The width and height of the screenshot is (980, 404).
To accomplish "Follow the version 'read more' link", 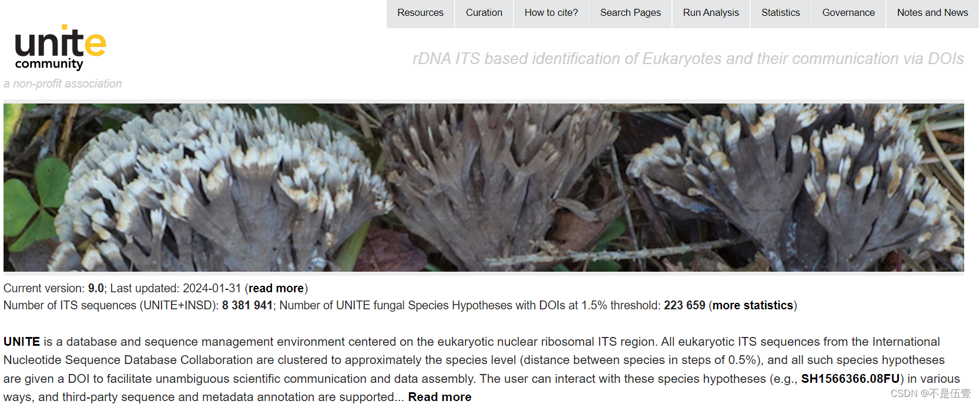I will pos(276,288).
